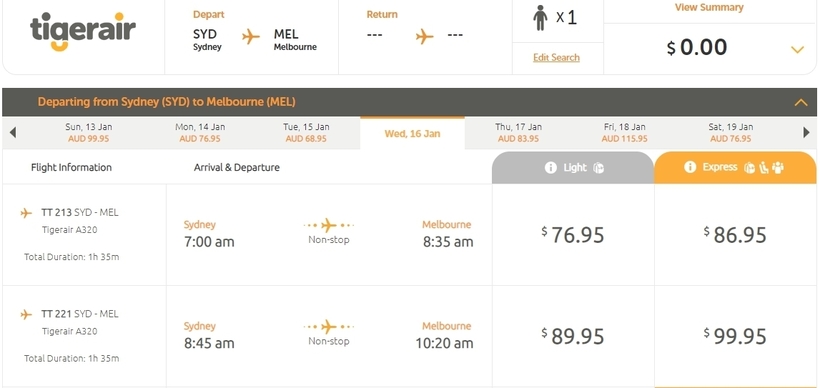
Task: Click the Light fare baggage icon
Action: [598, 168]
